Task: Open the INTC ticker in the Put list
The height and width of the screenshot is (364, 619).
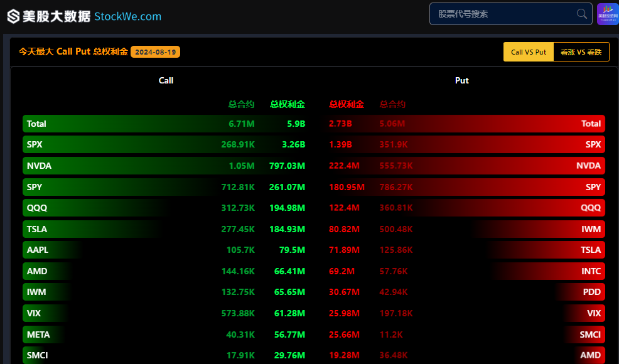Action: (591, 271)
